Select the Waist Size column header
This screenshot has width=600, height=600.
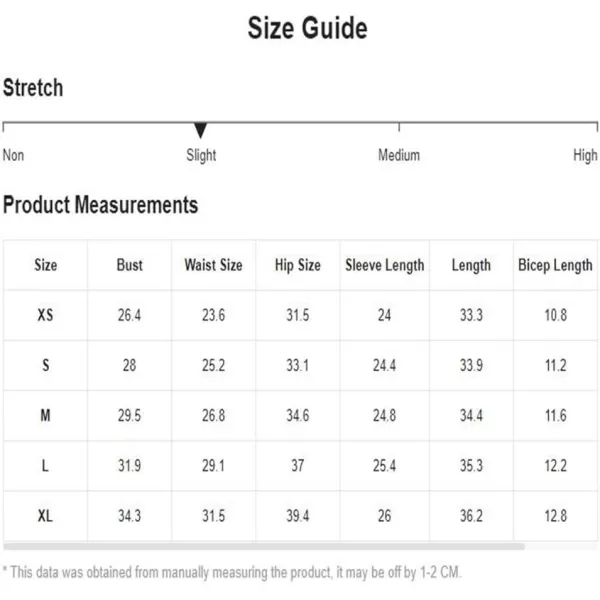(x=214, y=265)
